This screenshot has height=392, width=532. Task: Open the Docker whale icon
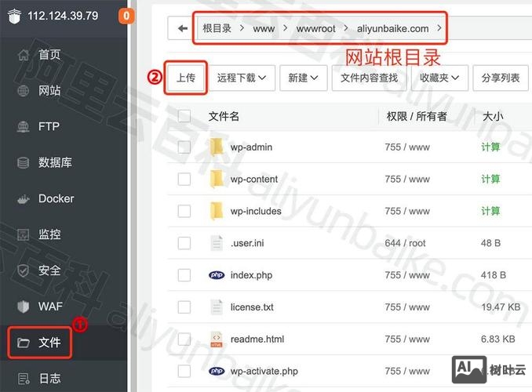click(x=23, y=199)
